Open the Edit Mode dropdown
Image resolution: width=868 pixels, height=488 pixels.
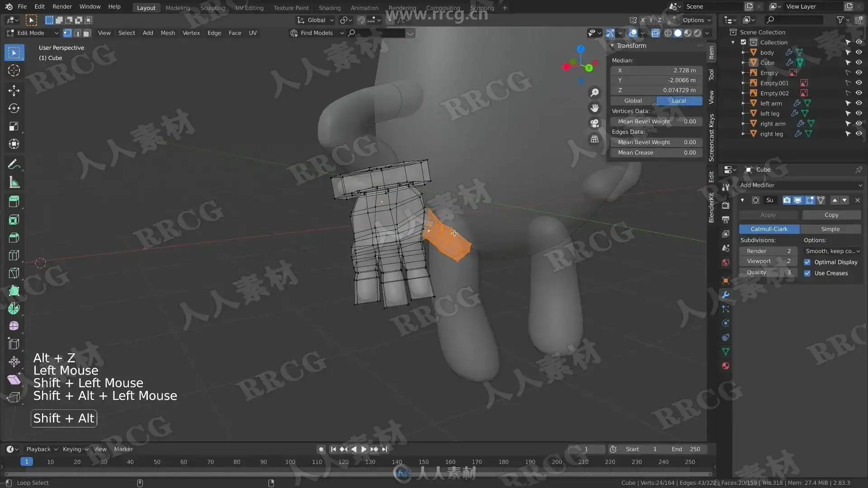click(32, 33)
